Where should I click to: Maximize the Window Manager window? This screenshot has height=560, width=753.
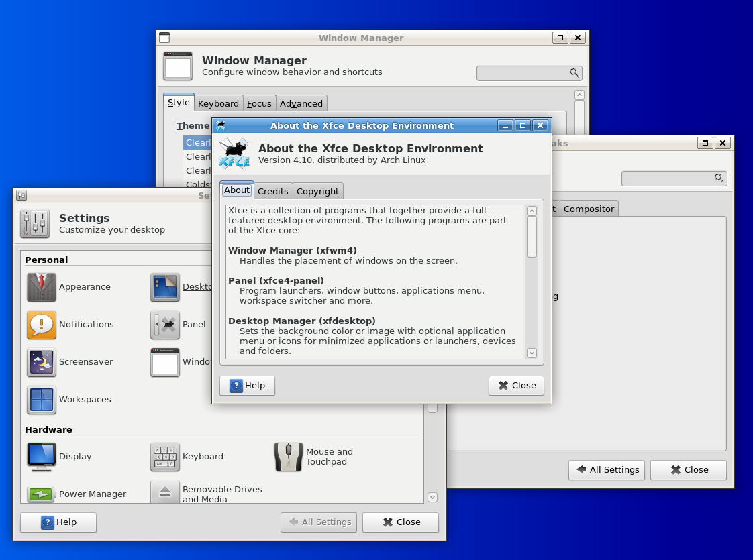pos(560,38)
